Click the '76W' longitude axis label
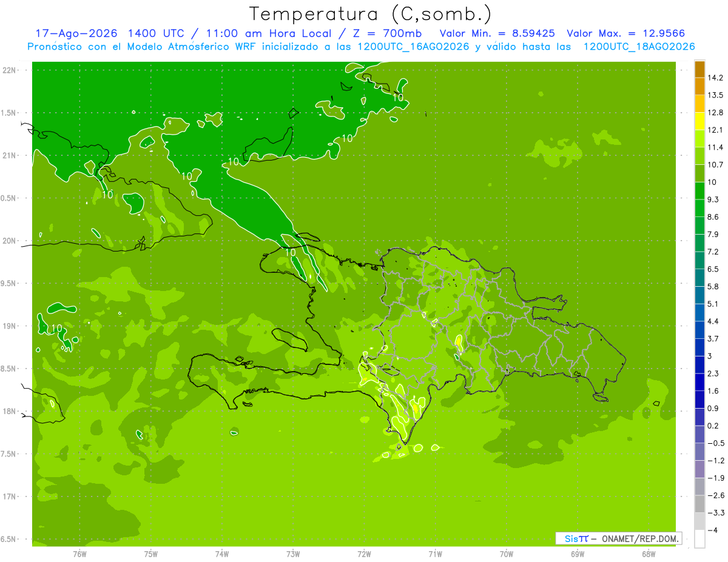 tap(79, 554)
